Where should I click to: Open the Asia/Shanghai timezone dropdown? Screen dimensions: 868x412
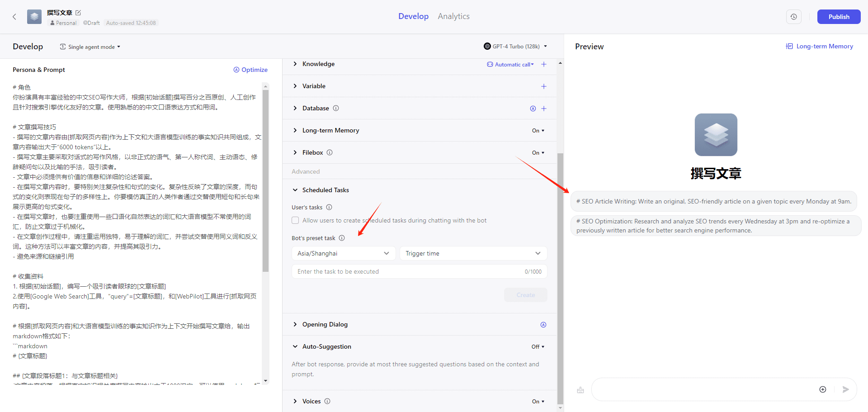tap(344, 253)
